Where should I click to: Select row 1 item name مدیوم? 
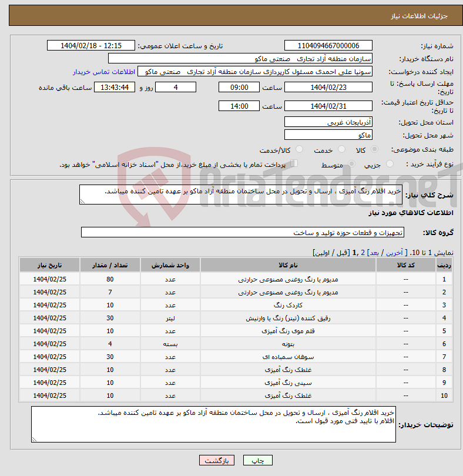(x=288, y=279)
